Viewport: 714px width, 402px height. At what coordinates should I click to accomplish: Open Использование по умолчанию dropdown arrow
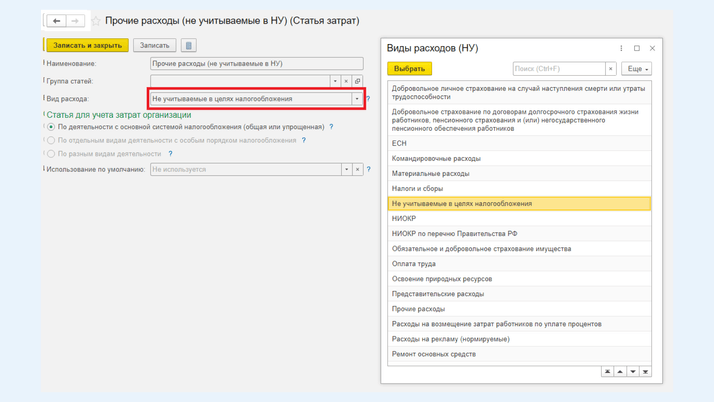click(x=347, y=169)
